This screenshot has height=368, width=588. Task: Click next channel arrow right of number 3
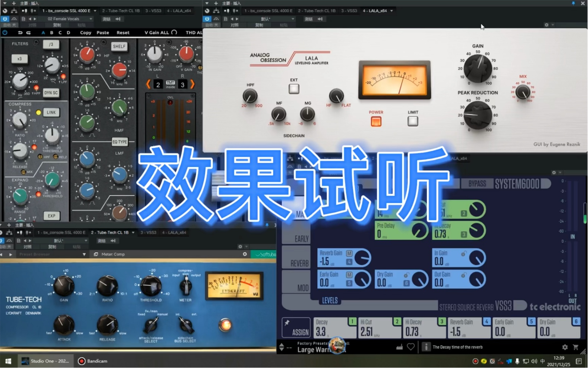(x=192, y=84)
